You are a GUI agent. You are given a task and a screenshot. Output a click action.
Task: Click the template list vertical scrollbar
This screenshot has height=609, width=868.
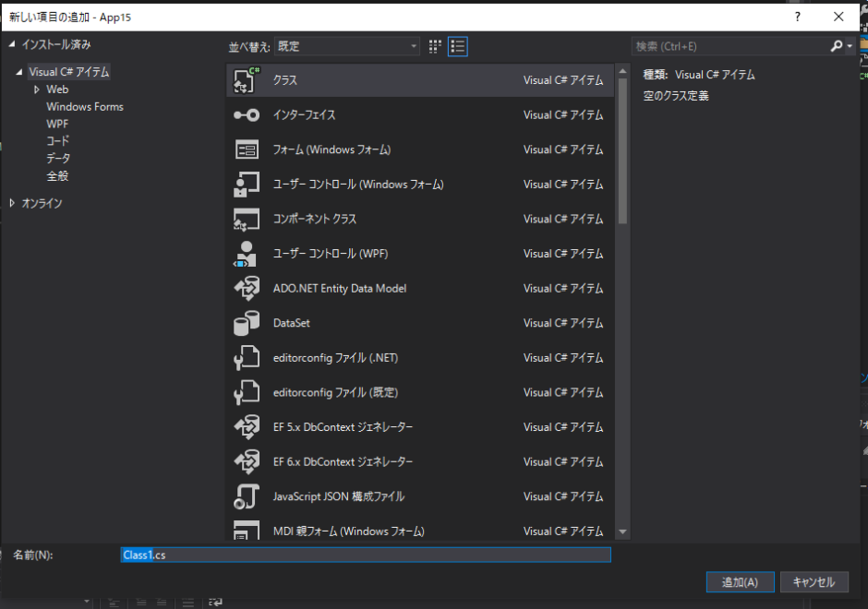[x=622, y=148]
